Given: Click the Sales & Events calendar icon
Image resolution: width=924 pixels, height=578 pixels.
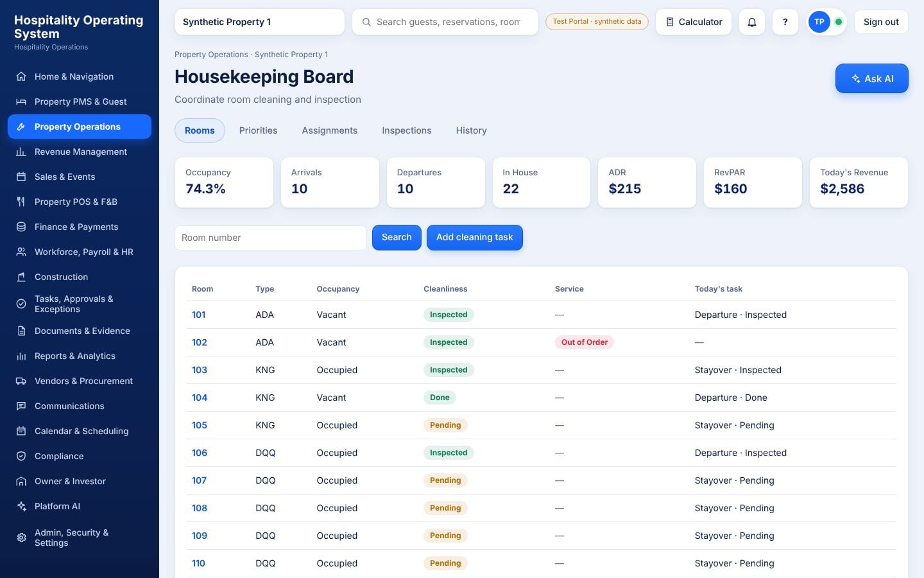Looking at the screenshot, I should (x=21, y=177).
